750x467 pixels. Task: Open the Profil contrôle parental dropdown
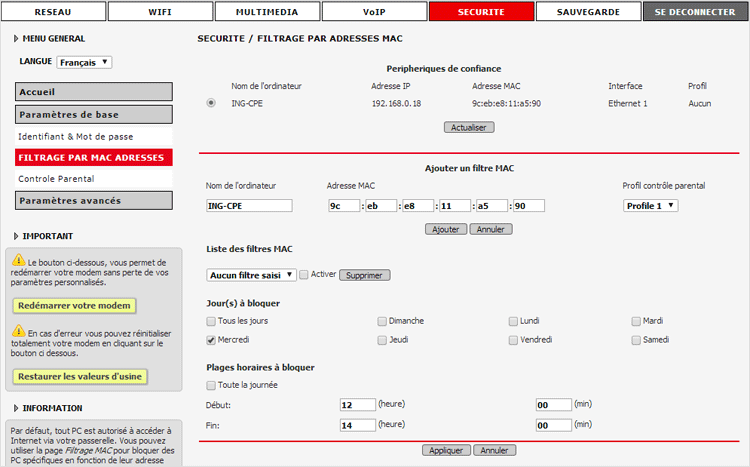(x=650, y=205)
